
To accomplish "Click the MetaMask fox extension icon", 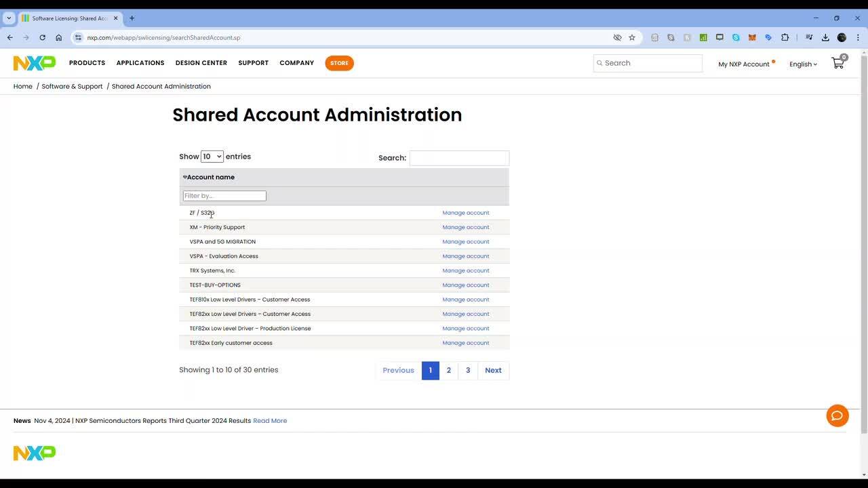I will 752,38.
